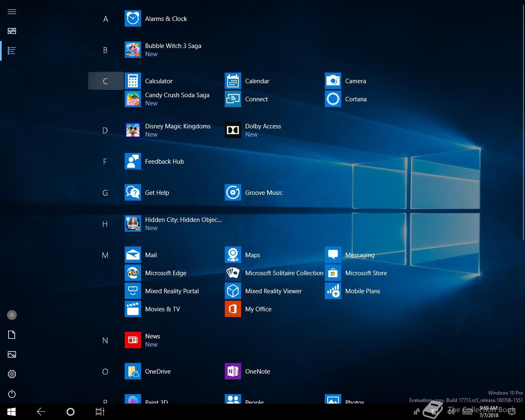This screenshot has height=420, width=525.
Task: Open the People tray icon
Action: (417, 412)
